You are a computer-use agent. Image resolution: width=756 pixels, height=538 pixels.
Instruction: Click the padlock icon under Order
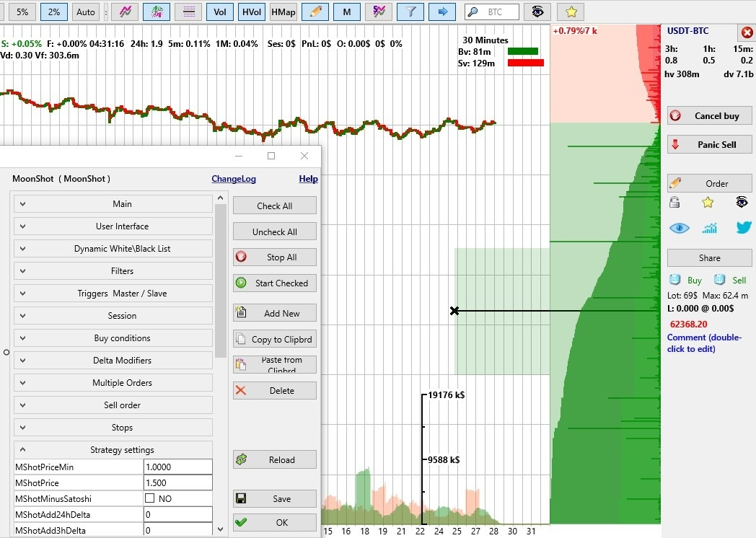click(x=674, y=202)
